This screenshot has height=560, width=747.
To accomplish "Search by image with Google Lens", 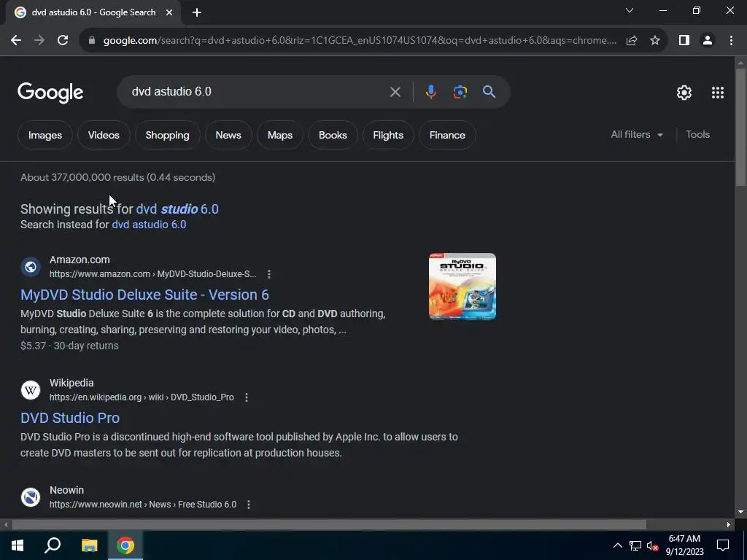I will 460,92.
